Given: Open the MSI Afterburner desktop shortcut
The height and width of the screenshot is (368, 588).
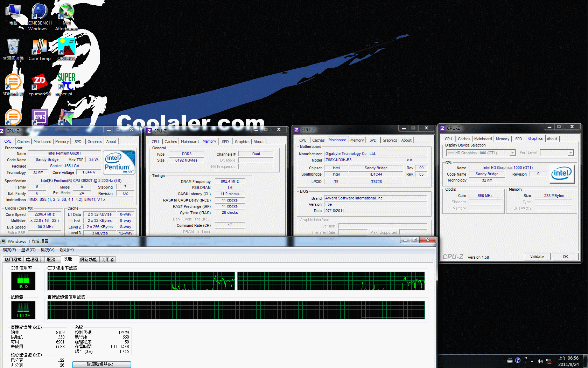Looking at the screenshot, I should pyautogui.click(x=66, y=16).
